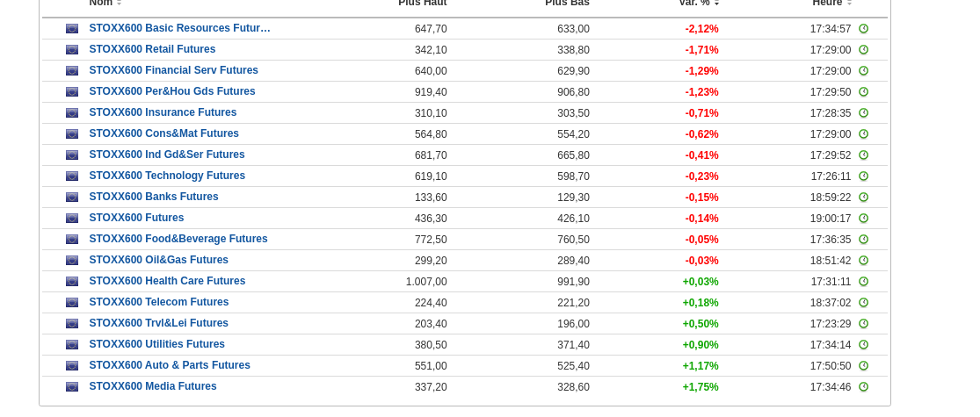The width and height of the screenshot is (980, 417).
Task: Click the clock icon for STOXX600 Futures at 19:00:17
Action: point(863,219)
